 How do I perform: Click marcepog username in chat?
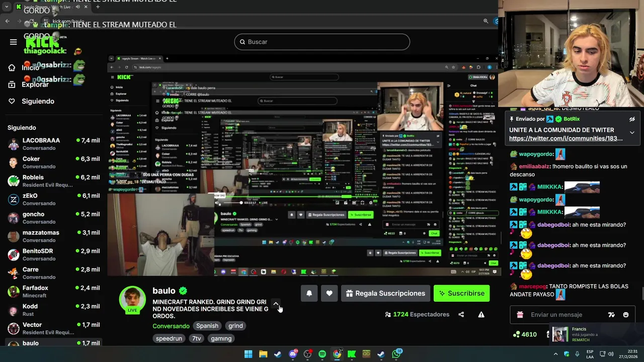pyautogui.click(x=532, y=286)
